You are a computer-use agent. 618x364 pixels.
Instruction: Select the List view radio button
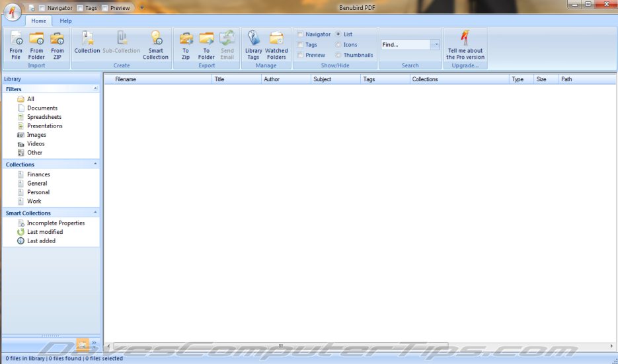(338, 34)
